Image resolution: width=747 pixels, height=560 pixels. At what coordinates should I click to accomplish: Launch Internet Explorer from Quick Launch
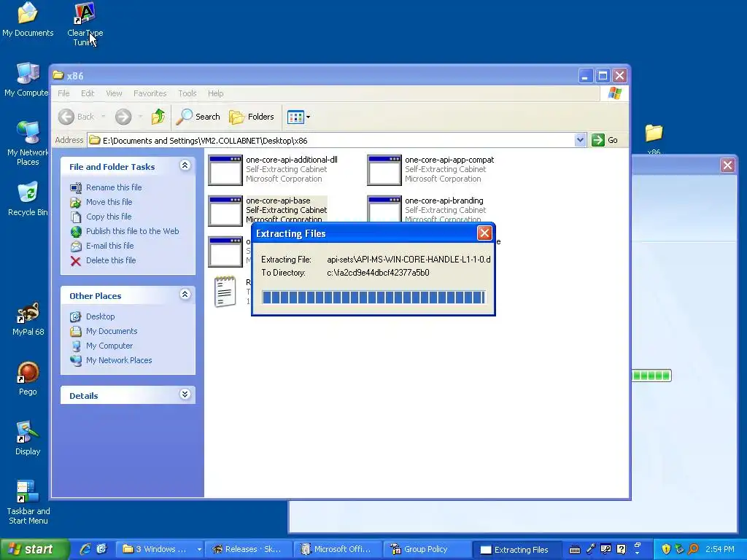coord(85,549)
